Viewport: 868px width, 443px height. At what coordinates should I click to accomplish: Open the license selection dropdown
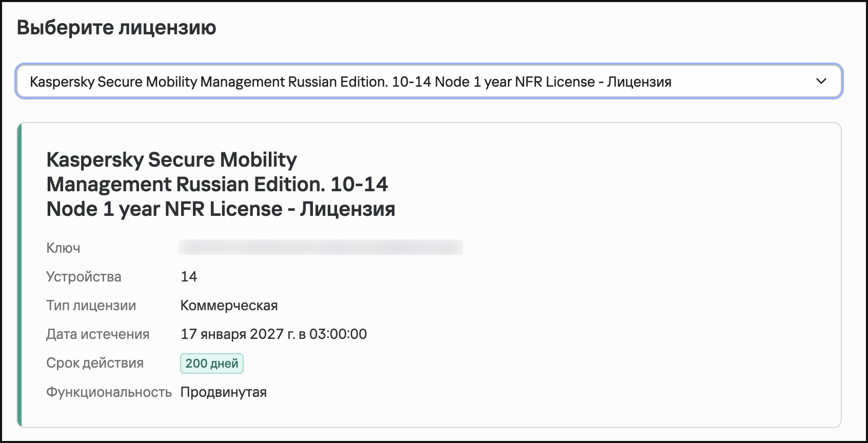tap(429, 82)
